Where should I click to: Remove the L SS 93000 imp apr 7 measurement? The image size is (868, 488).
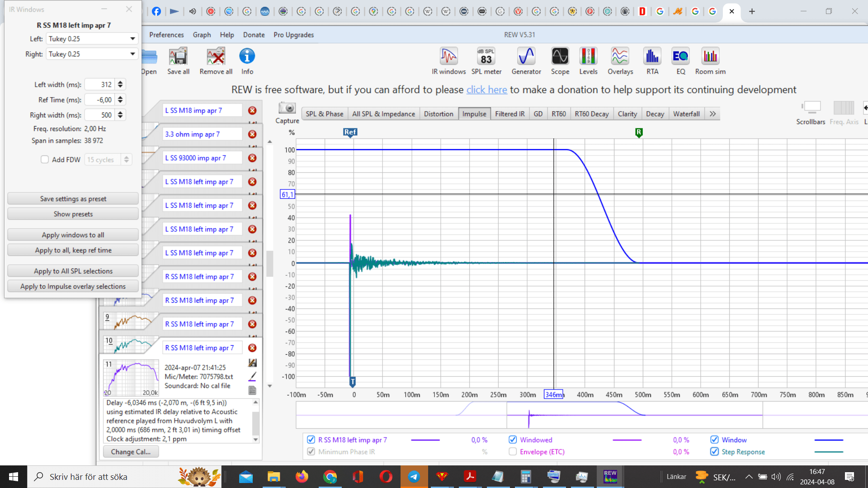click(x=252, y=158)
